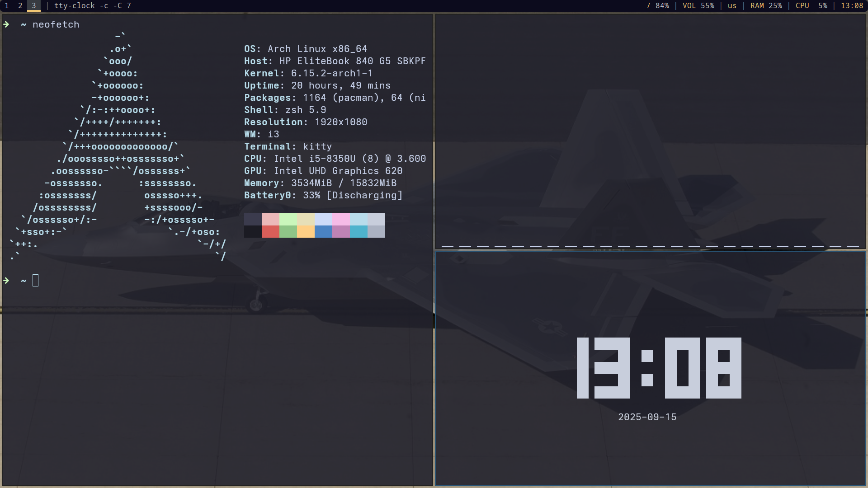Switch to workspace 1 in i3bar
The height and width of the screenshot is (488, 868).
pyautogui.click(x=7, y=6)
